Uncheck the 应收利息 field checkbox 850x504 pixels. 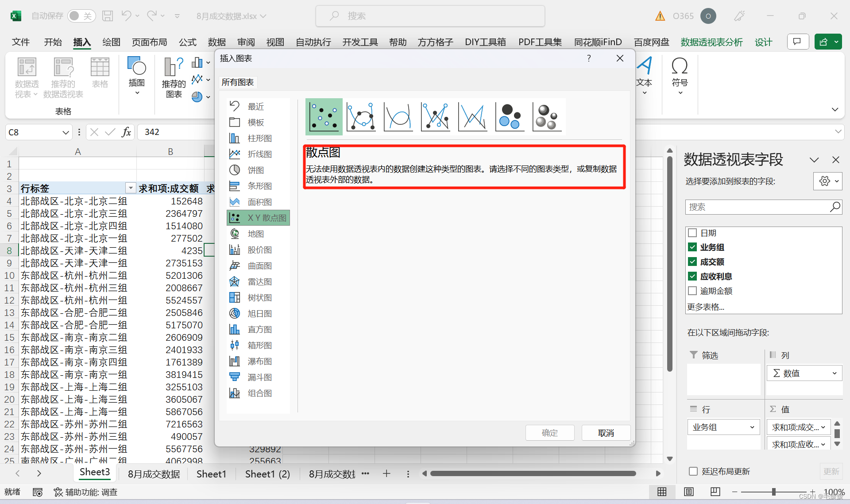(692, 277)
